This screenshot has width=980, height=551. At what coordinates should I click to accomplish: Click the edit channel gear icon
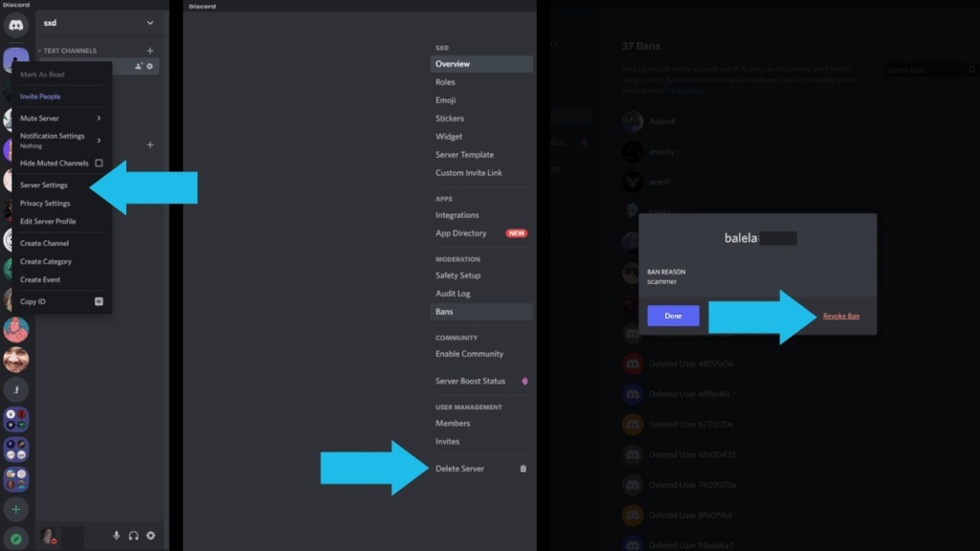tap(150, 66)
